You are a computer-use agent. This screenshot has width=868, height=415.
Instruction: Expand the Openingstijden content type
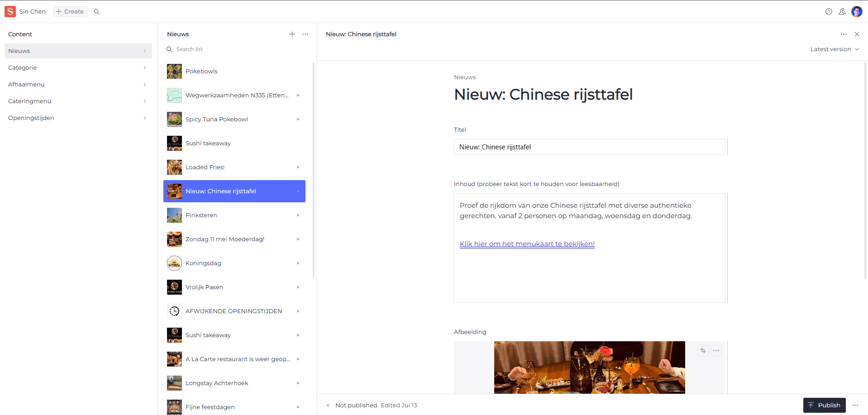pyautogui.click(x=78, y=118)
